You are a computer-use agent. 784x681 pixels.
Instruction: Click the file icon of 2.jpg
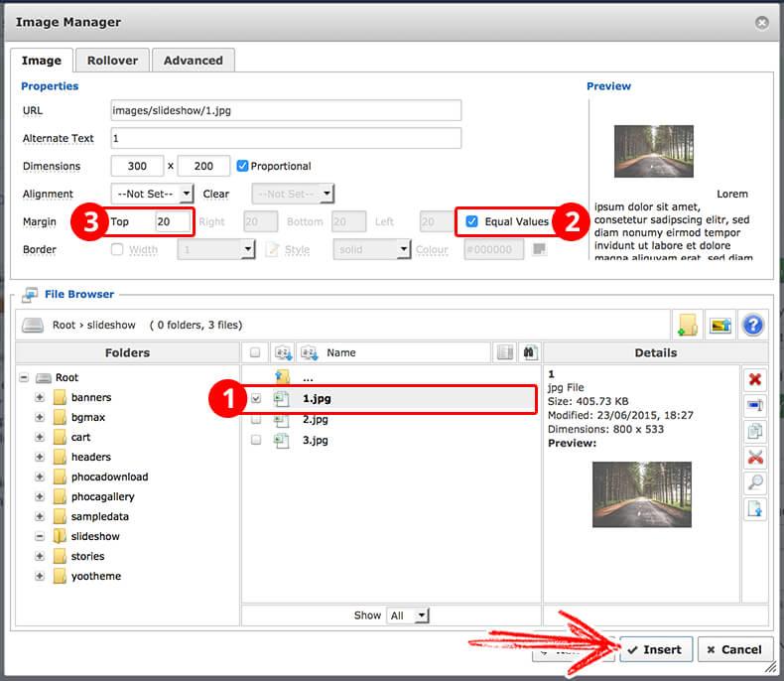click(282, 420)
